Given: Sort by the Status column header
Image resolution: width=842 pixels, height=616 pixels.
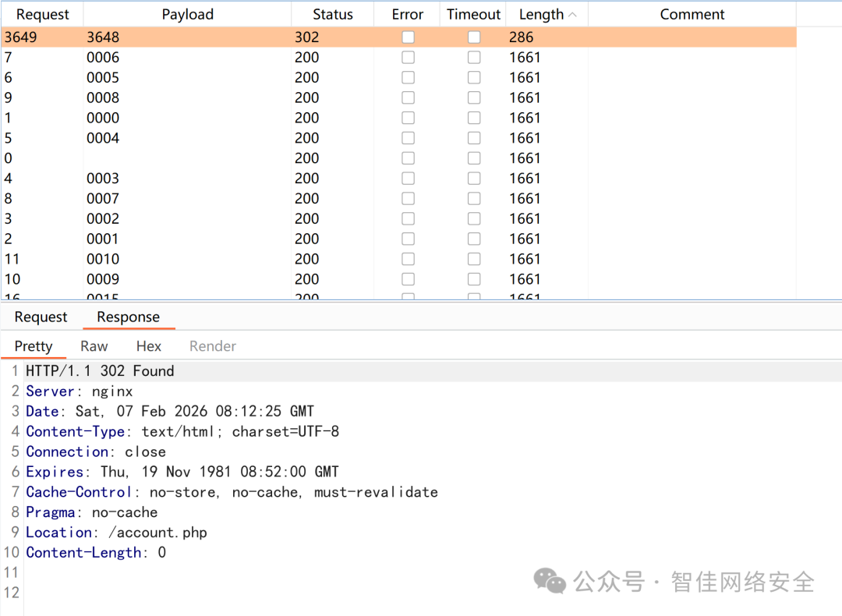Looking at the screenshot, I should tap(332, 13).
